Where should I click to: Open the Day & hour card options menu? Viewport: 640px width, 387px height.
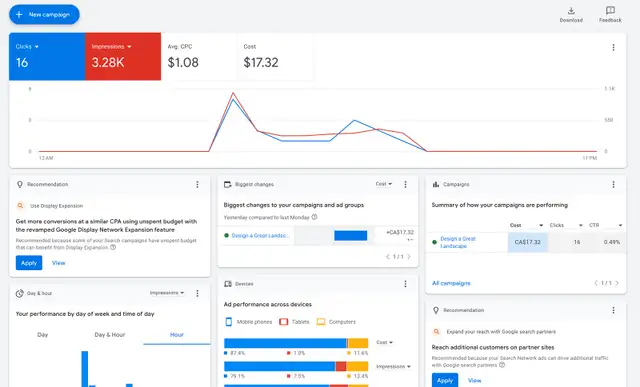pos(197,293)
